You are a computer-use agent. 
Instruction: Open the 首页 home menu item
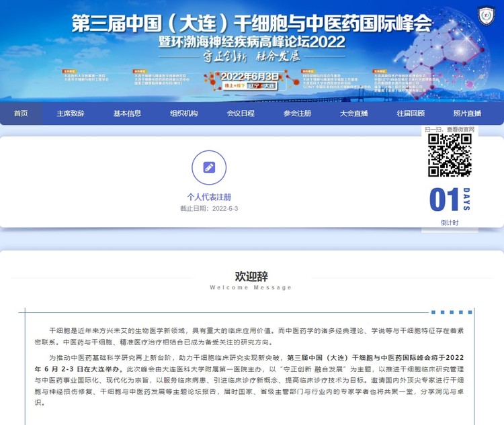(x=21, y=113)
